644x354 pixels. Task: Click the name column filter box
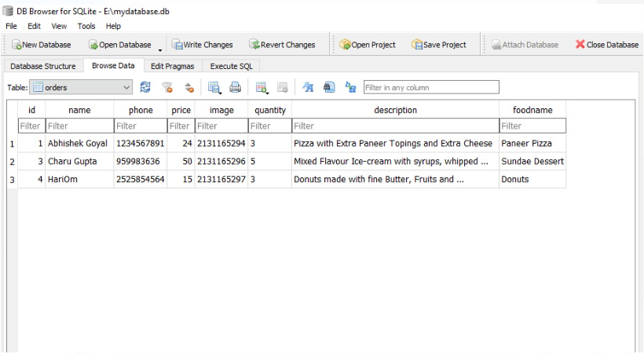79,126
